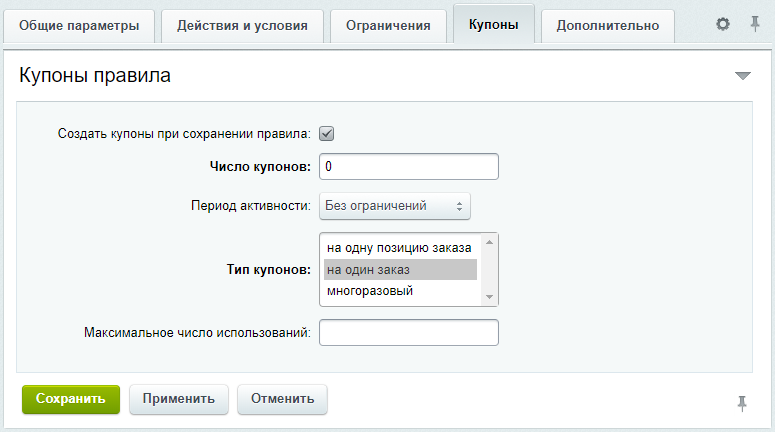Viewport: 775px width, 432px height.
Task: Switch to Действия и условия tab
Action: tap(242, 26)
